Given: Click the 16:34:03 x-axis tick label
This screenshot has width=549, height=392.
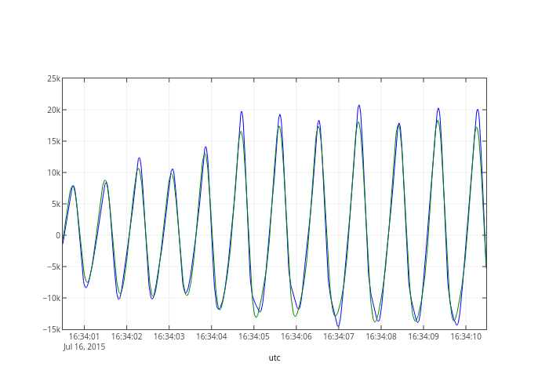Looking at the screenshot, I should (x=169, y=336).
